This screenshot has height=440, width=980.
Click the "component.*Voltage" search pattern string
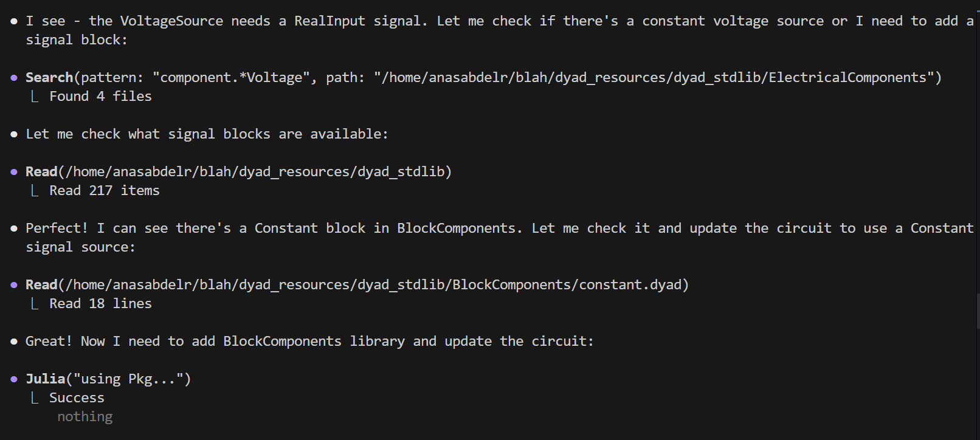point(231,78)
